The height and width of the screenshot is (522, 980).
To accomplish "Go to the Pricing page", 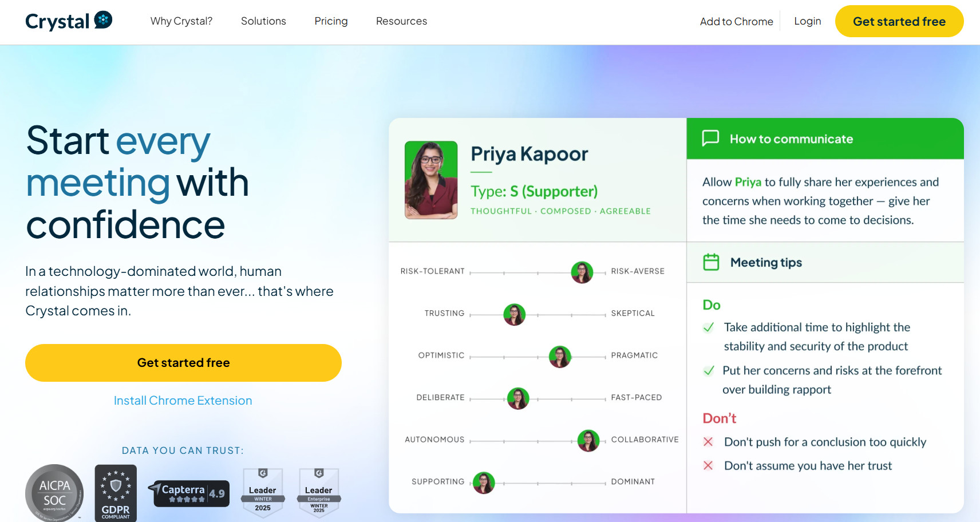I will point(331,21).
